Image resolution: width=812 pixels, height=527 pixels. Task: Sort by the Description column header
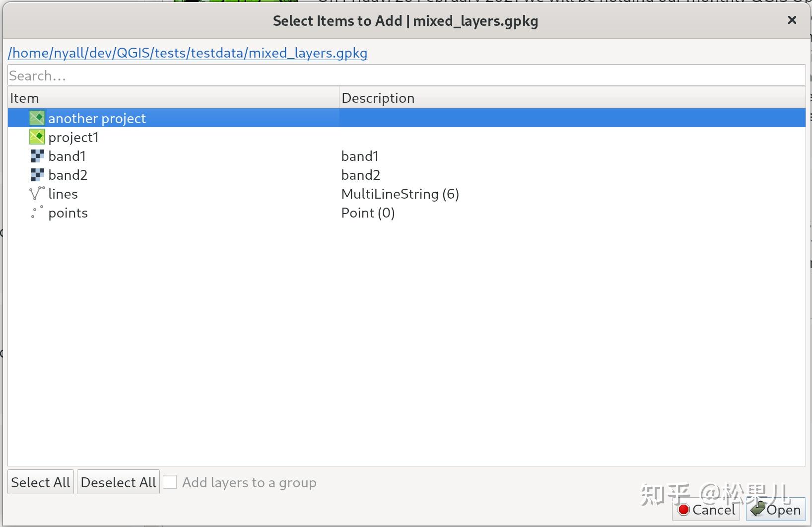tap(572, 98)
